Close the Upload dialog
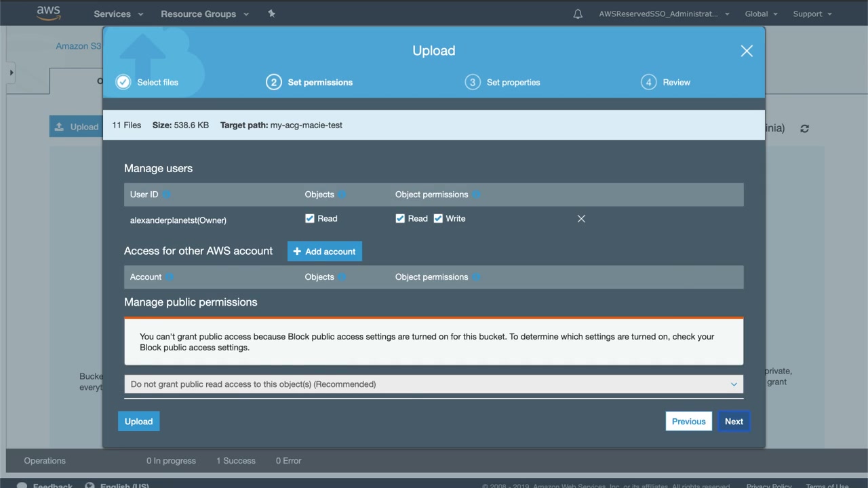Image resolution: width=868 pixels, height=488 pixels. pyautogui.click(x=747, y=51)
